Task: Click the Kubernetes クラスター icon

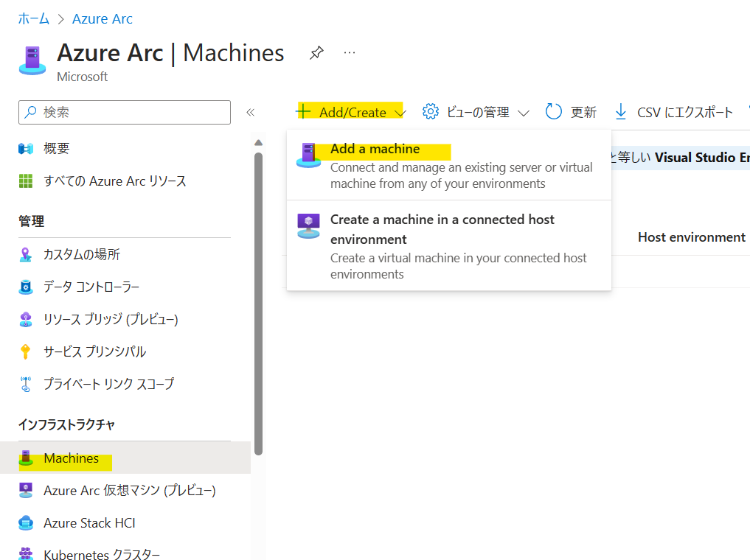Action: pos(26,554)
